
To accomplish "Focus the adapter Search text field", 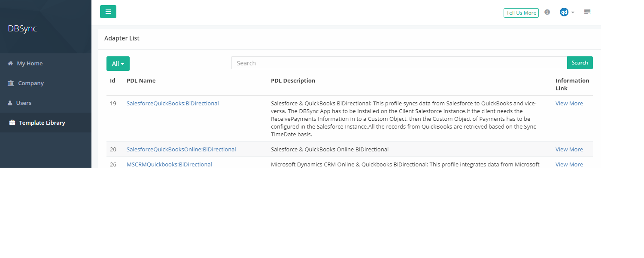I will click(399, 63).
